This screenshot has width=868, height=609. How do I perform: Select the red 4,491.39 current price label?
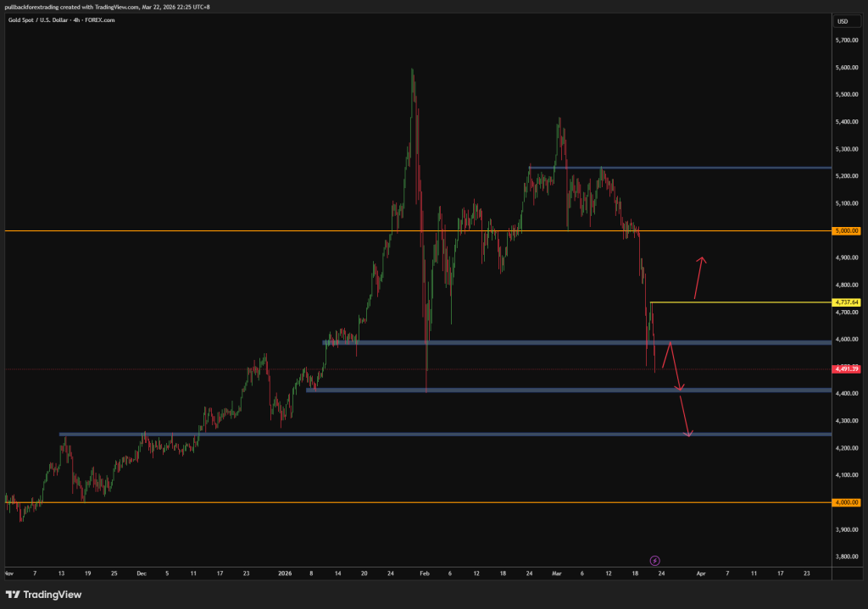point(847,369)
